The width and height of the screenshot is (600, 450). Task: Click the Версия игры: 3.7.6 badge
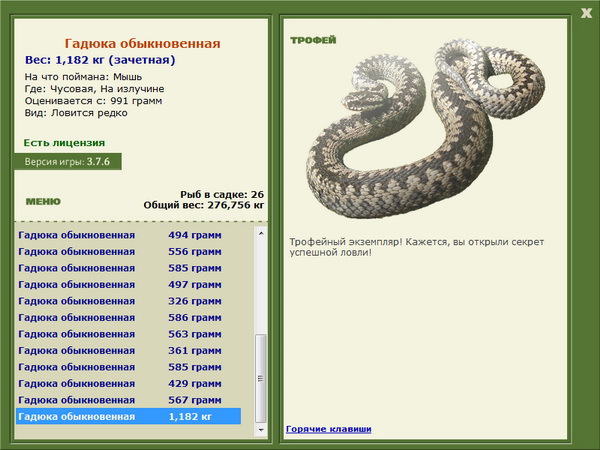coord(68,161)
